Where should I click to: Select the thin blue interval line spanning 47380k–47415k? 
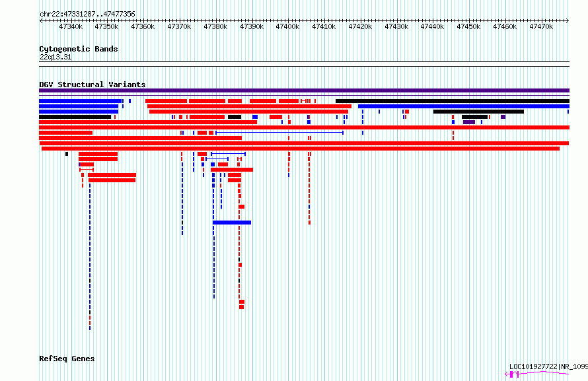coord(279,133)
